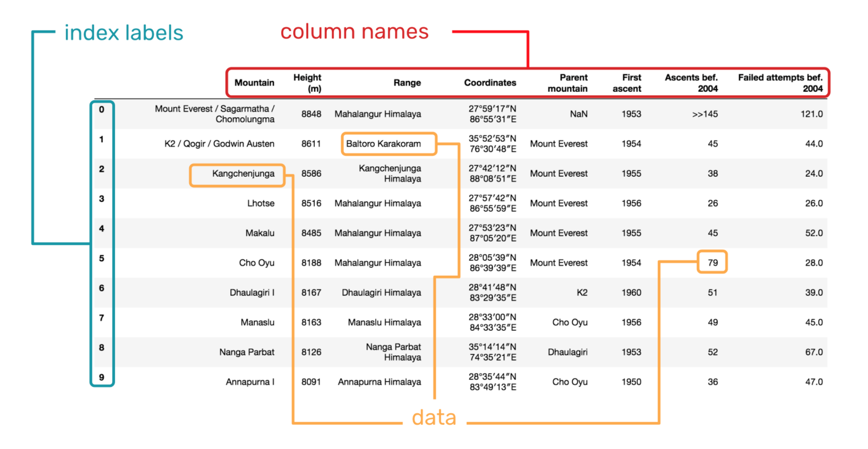
Task: Click height value 8091
Action: tap(311, 382)
